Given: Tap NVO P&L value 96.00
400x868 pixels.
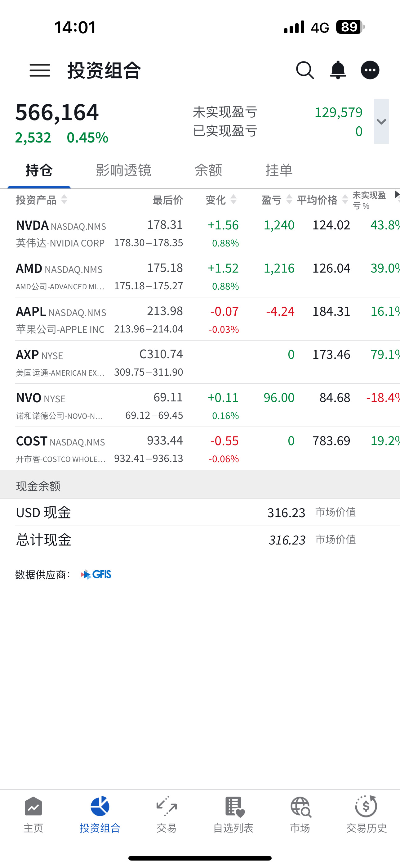Looking at the screenshot, I should [279, 398].
